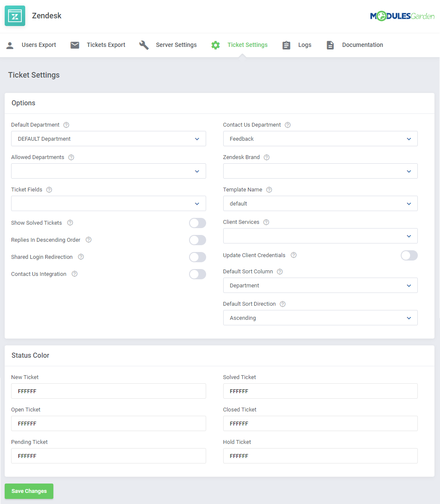Show help for Template Name
The image size is (440, 504).
269,190
